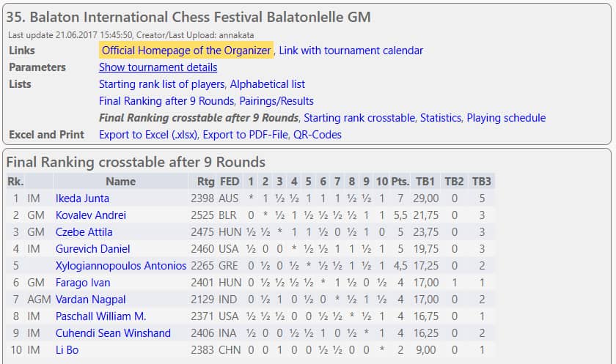Open the Statistics link
616x364 pixels.
(x=441, y=118)
